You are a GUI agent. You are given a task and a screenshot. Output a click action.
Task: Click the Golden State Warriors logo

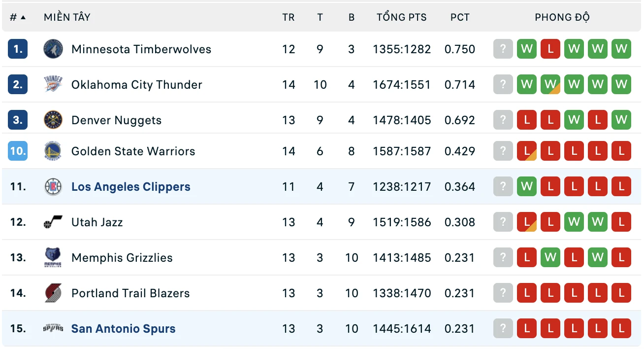point(53,151)
